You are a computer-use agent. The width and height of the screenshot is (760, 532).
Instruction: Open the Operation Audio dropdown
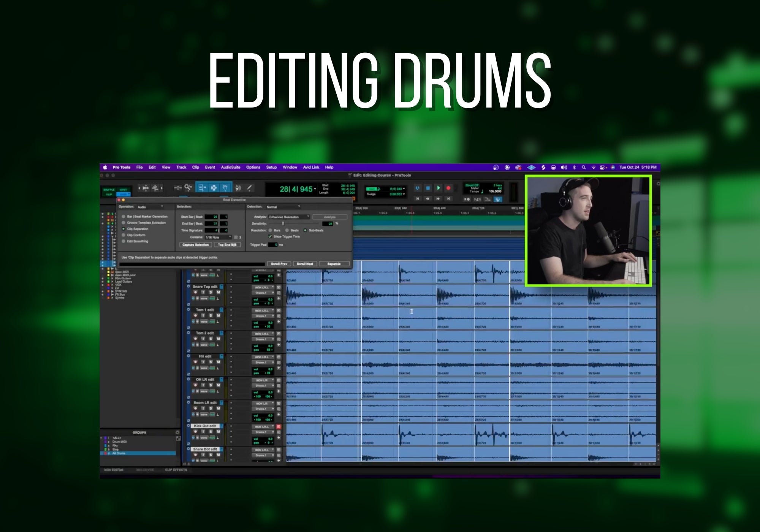150,207
